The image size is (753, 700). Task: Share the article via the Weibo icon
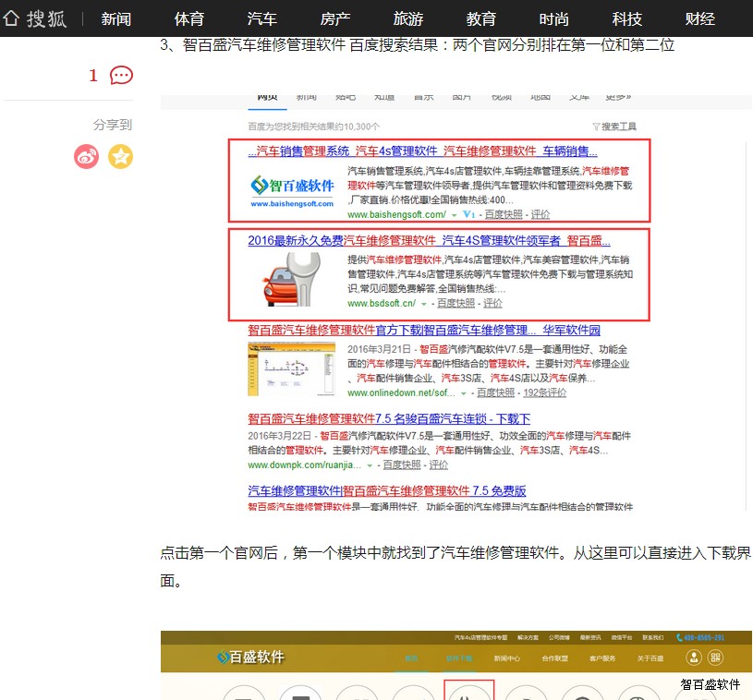[87, 156]
